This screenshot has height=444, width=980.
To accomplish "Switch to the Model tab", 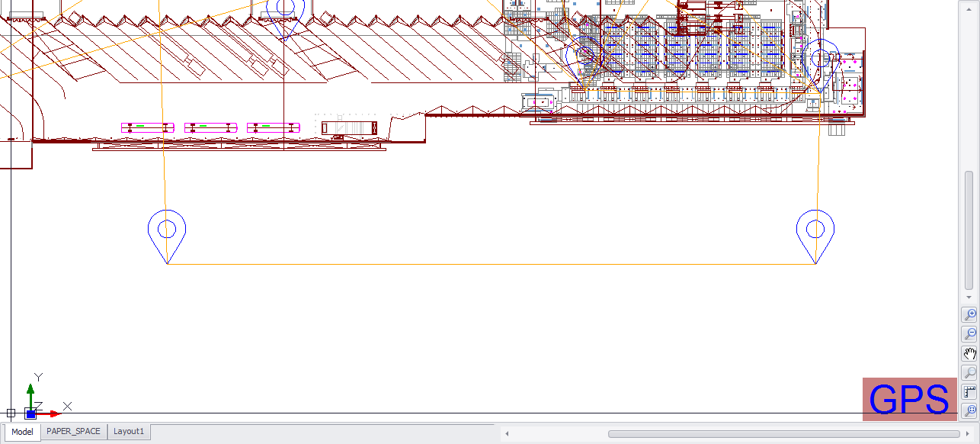I will pos(22,432).
